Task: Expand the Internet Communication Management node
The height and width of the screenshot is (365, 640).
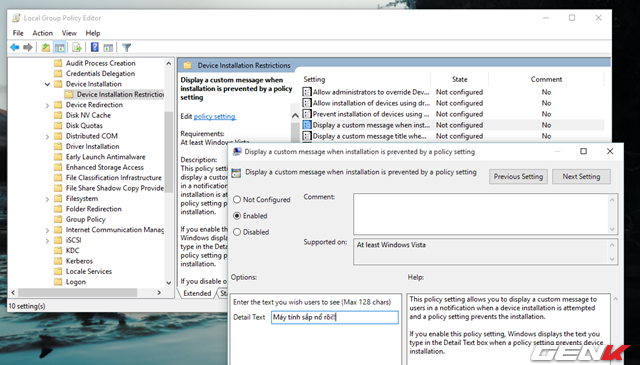Action: point(47,230)
